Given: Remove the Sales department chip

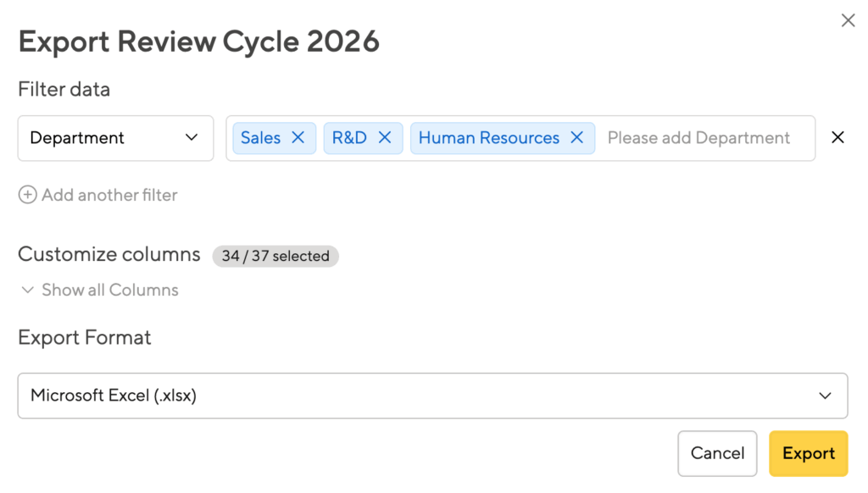Looking at the screenshot, I should (x=298, y=138).
